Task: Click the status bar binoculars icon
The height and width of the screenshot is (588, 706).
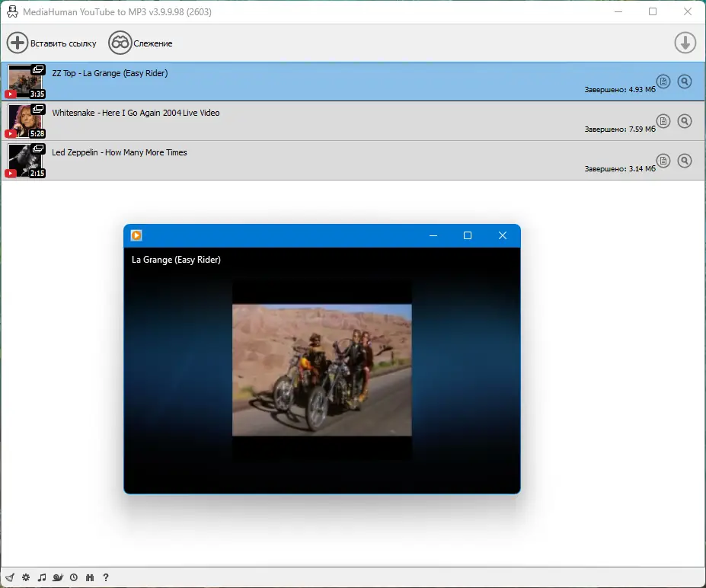Action: pyautogui.click(x=90, y=577)
